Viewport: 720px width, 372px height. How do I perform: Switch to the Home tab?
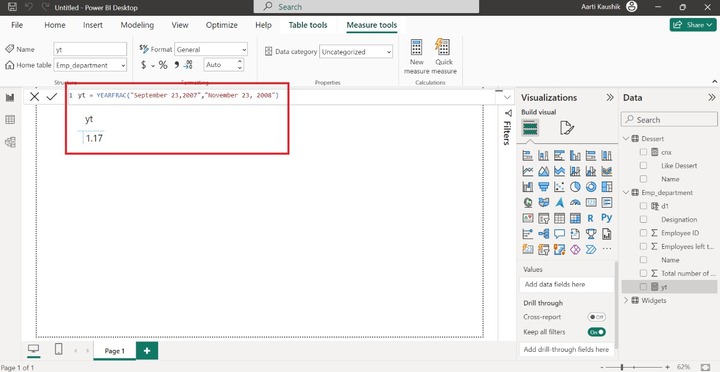point(55,25)
